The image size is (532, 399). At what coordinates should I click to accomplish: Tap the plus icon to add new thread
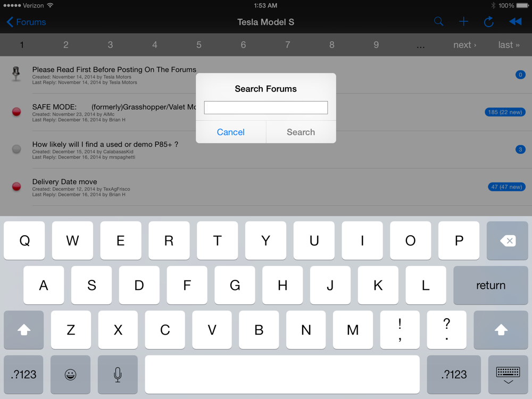pyautogui.click(x=463, y=22)
